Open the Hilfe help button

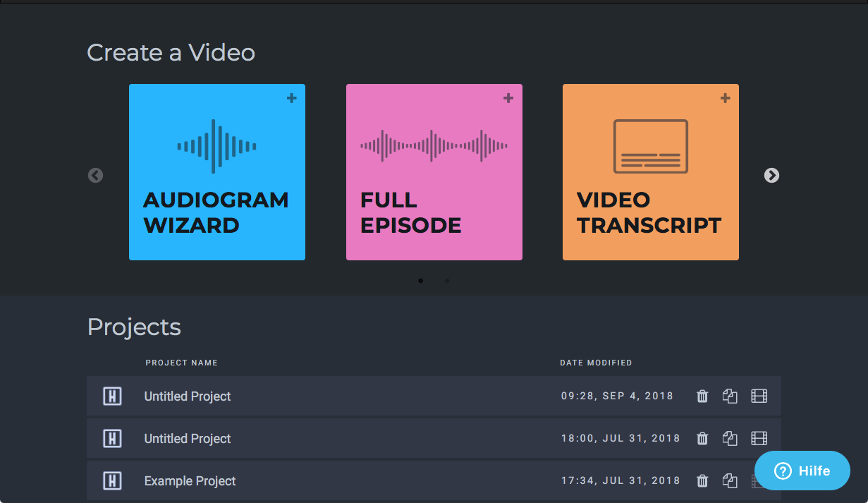point(802,471)
